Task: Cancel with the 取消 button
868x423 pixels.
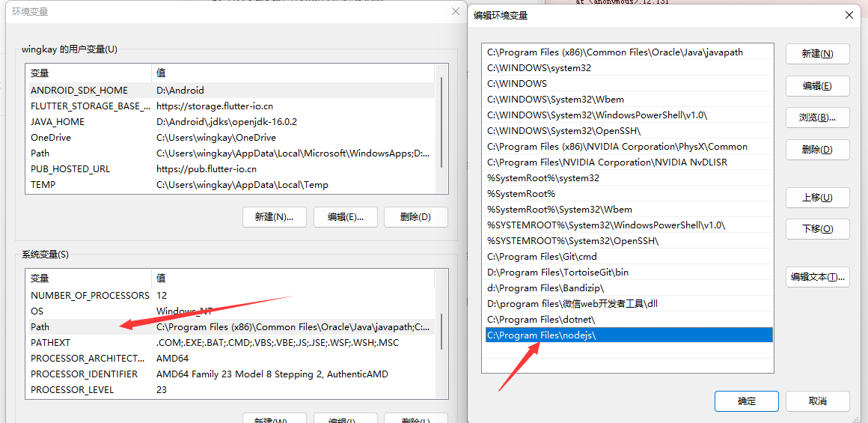Action: 817,401
